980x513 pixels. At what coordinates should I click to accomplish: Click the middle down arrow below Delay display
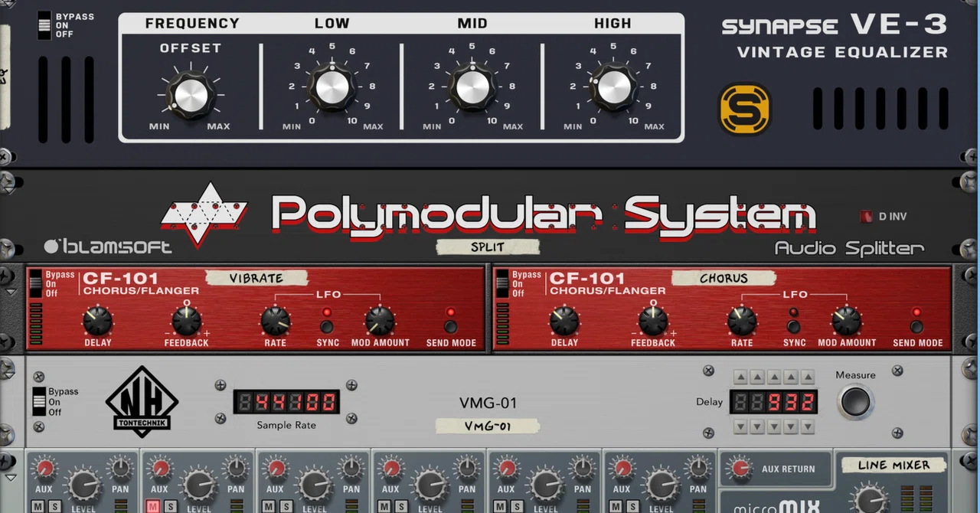pyautogui.click(x=774, y=426)
